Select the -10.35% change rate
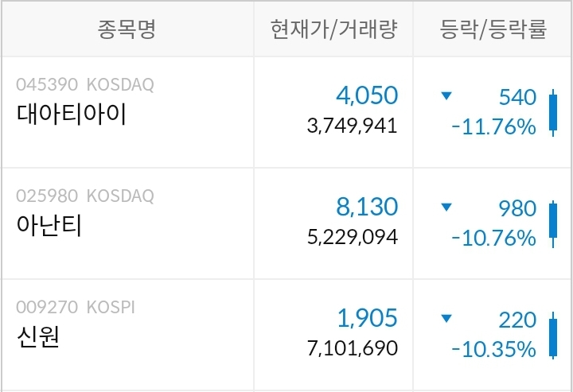 [493, 349]
